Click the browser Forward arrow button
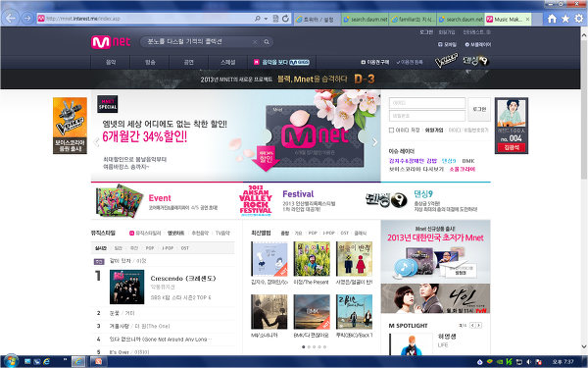 click(x=27, y=18)
